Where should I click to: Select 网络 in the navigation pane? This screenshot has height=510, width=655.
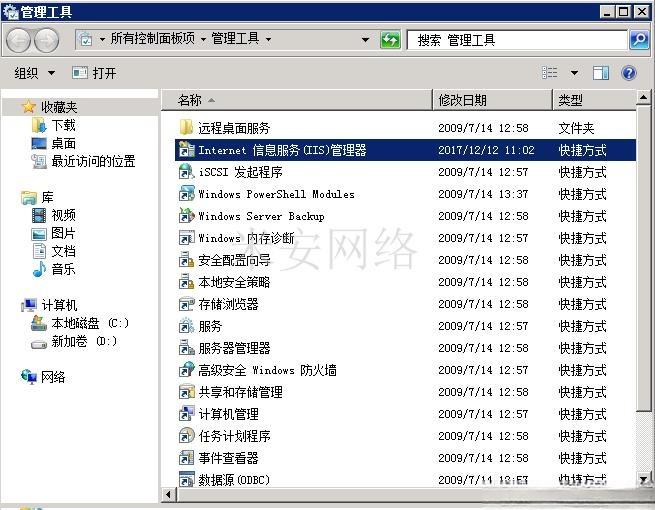tap(53, 377)
